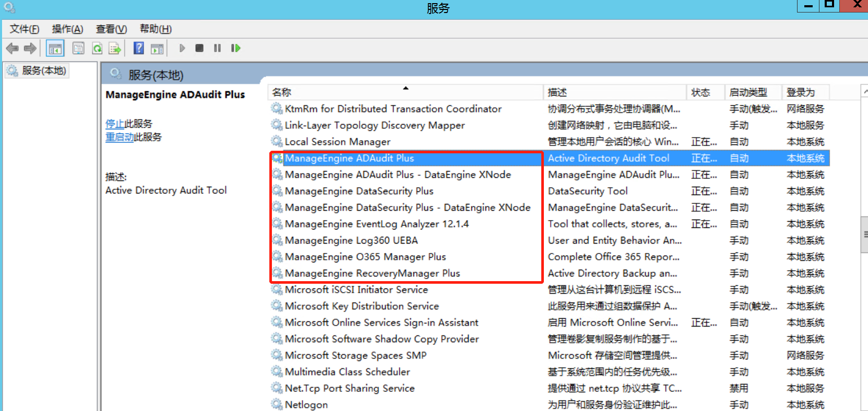
Task: Toggle the action pane toolbar icon
Action: click(157, 49)
